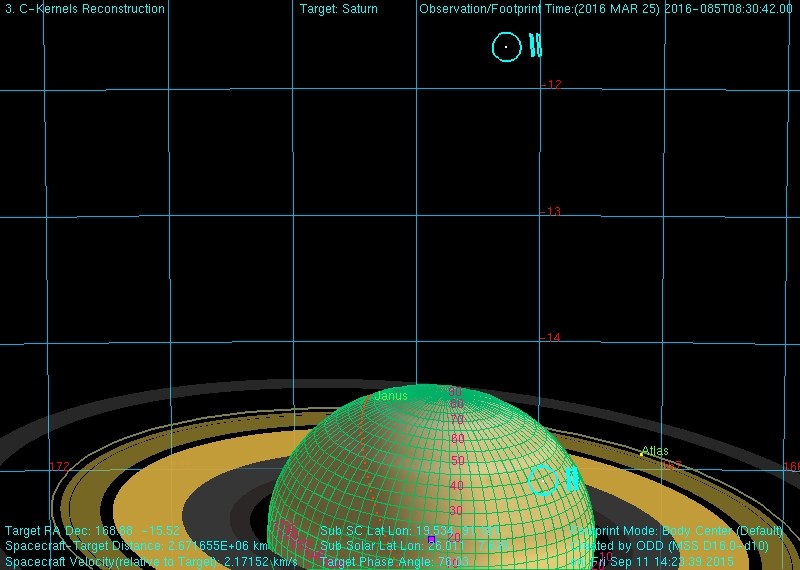
Task: Click the 70 latitude label on Saturn
Action: pyautogui.click(x=457, y=419)
